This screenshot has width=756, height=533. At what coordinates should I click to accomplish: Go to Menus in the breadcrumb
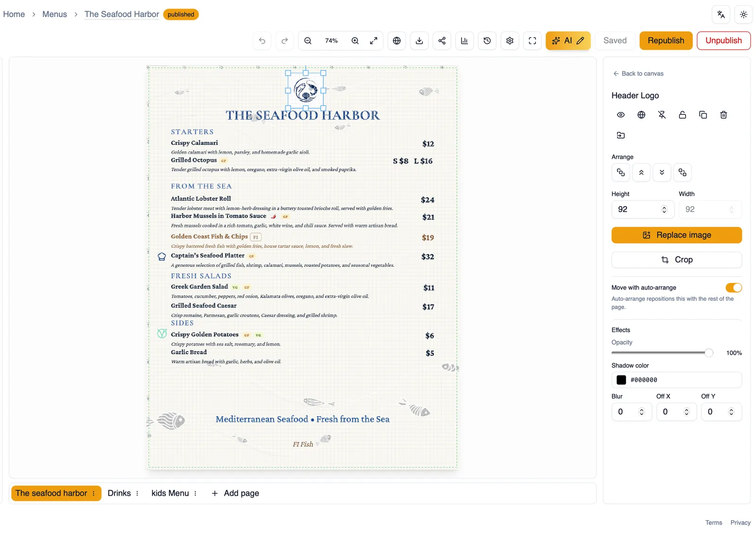(55, 14)
